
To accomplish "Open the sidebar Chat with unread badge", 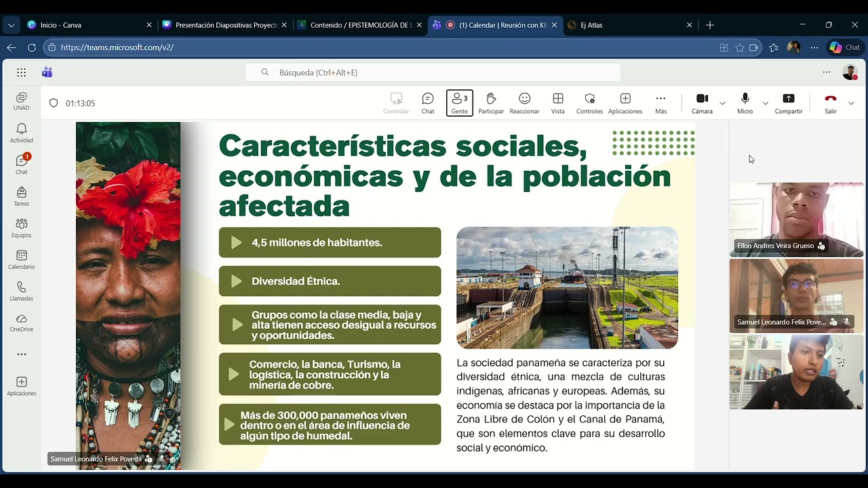I will click(x=22, y=165).
